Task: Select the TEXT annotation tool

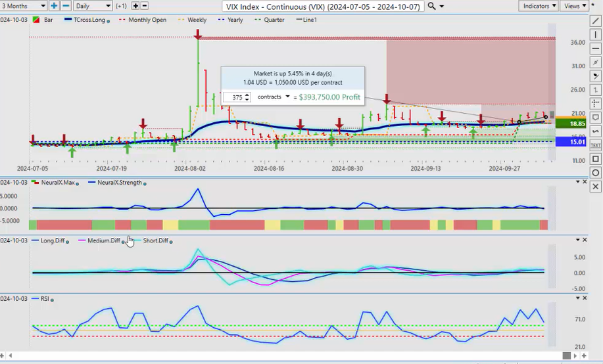Action: coord(595,145)
